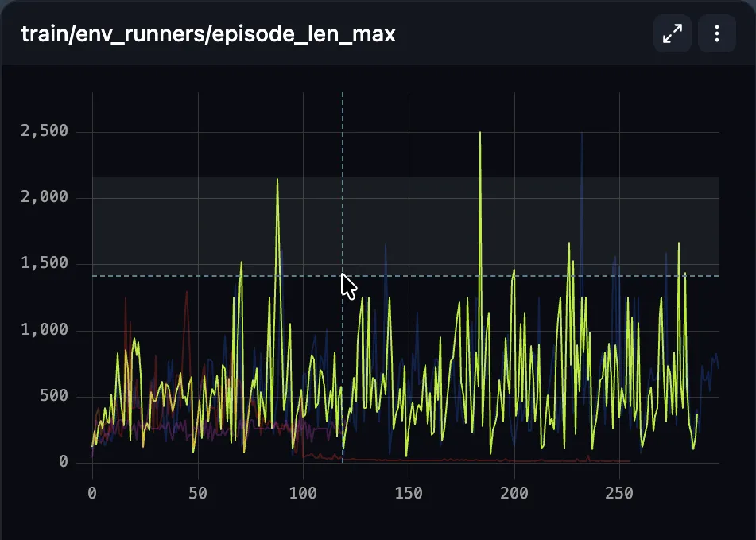Click the flat red line near step 200

514,461
